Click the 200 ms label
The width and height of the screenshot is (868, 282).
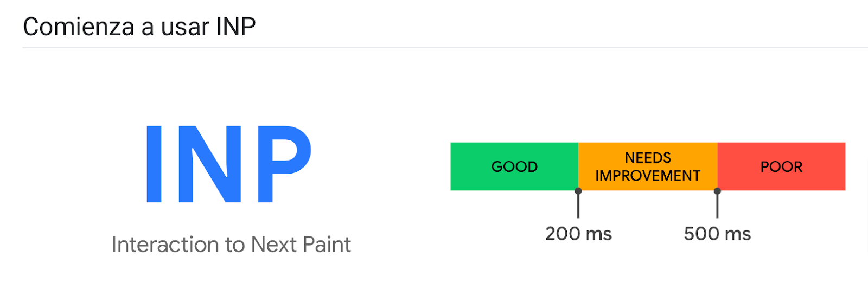click(578, 234)
